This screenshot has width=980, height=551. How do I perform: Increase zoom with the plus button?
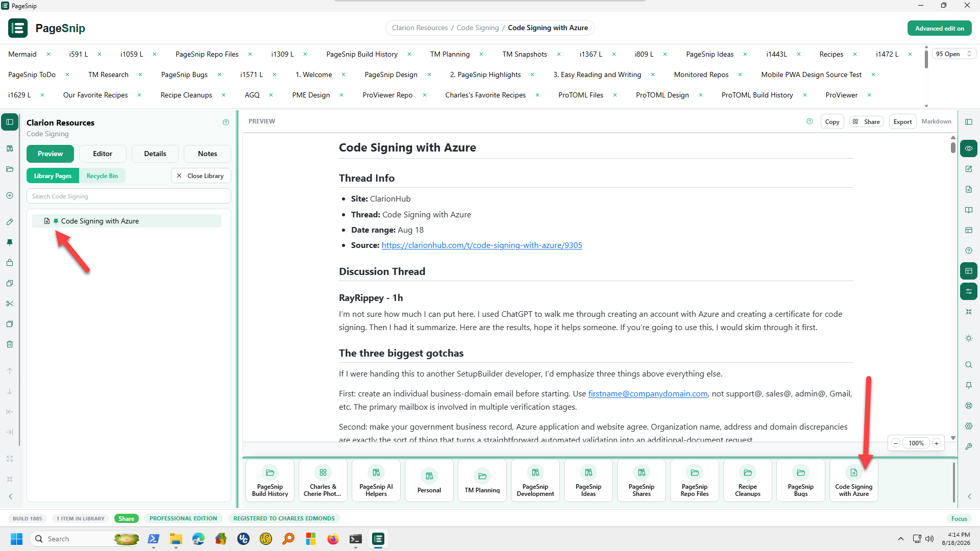point(937,443)
